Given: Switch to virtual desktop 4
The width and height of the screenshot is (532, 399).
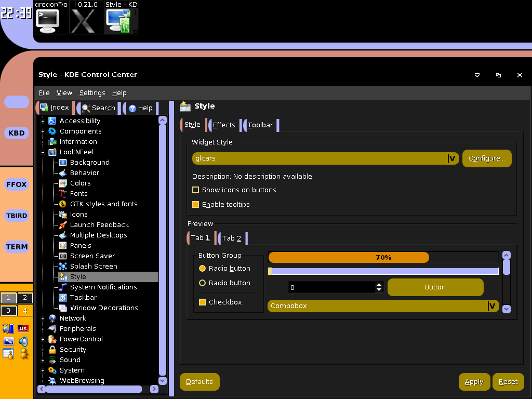Looking at the screenshot, I should [x=25, y=311].
